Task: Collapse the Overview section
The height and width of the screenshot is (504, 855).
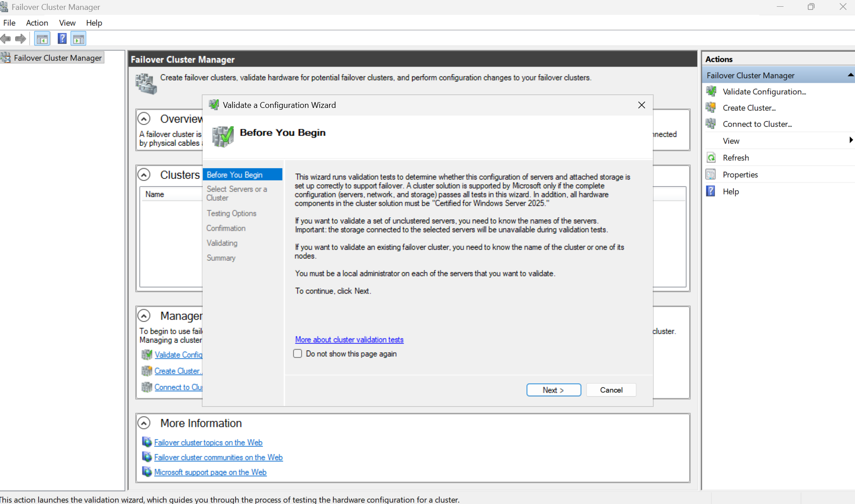Action: tap(144, 119)
